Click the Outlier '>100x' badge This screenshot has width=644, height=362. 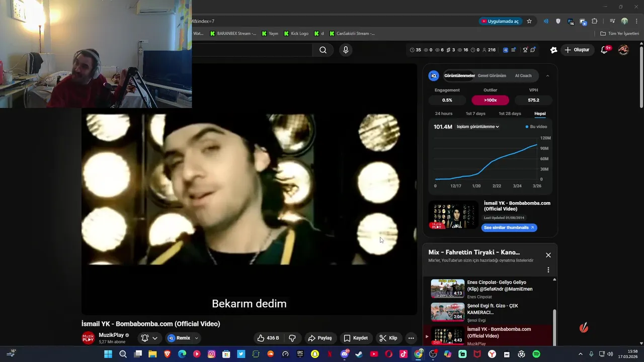click(x=490, y=100)
